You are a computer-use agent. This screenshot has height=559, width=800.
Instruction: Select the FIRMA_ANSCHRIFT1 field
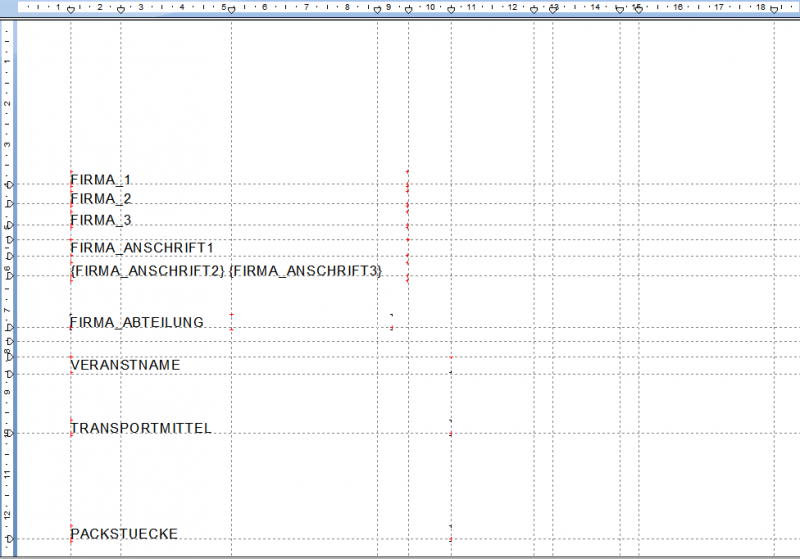pyautogui.click(x=142, y=248)
